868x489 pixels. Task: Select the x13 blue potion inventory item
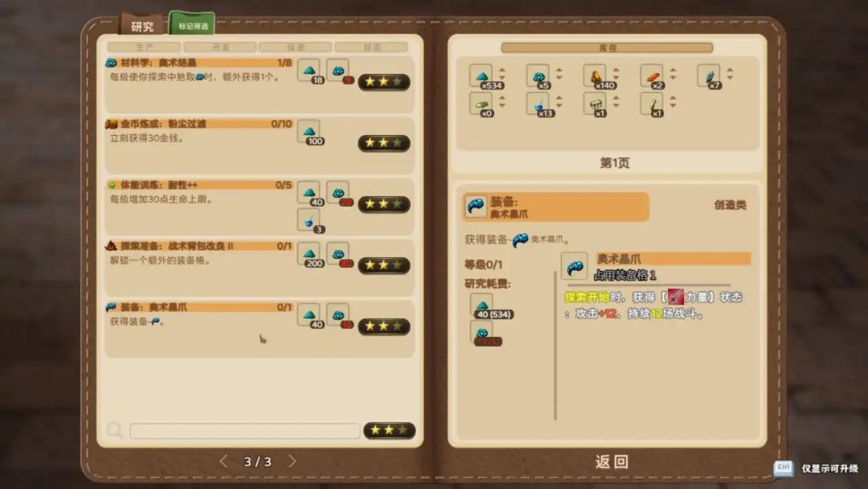tap(538, 104)
